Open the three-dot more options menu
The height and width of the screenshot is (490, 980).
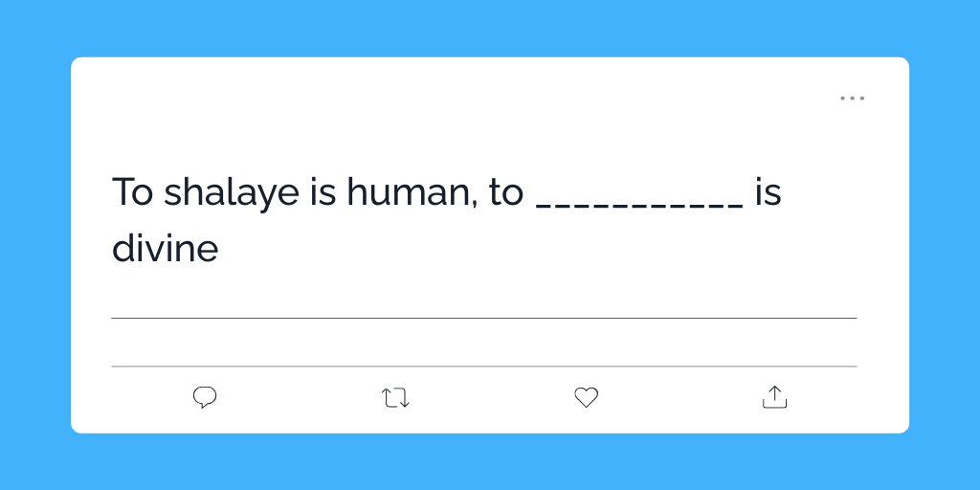pyautogui.click(x=852, y=99)
